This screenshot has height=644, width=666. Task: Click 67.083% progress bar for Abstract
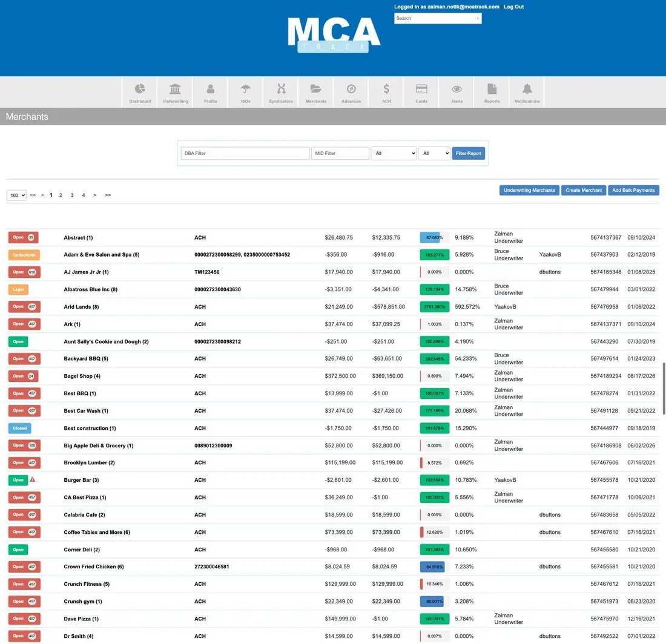tap(435, 237)
